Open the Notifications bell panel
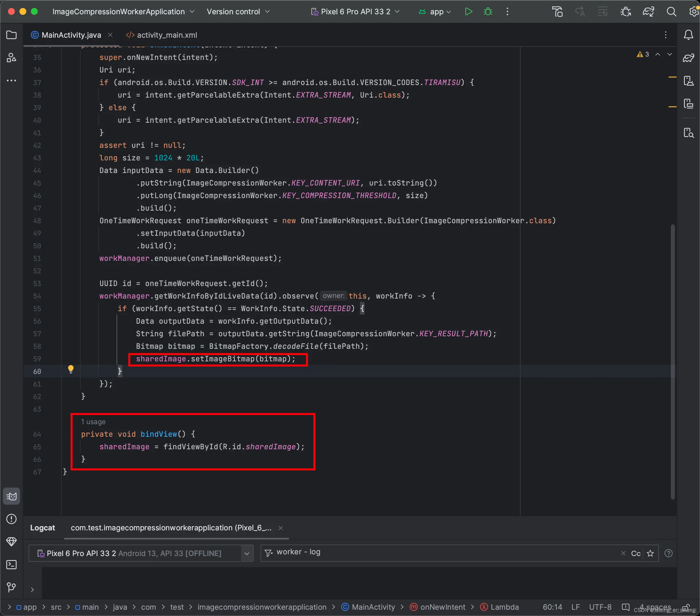 (x=688, y=35)
